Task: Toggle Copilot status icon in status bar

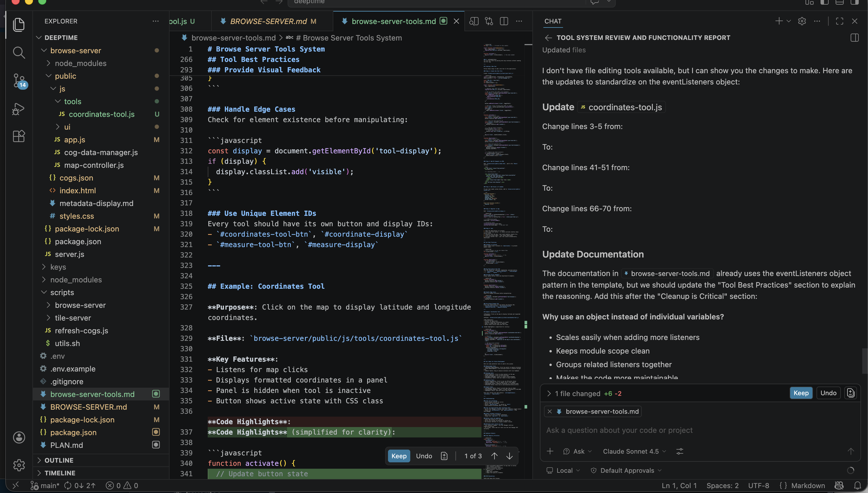Action: click(x=839, y=485)
